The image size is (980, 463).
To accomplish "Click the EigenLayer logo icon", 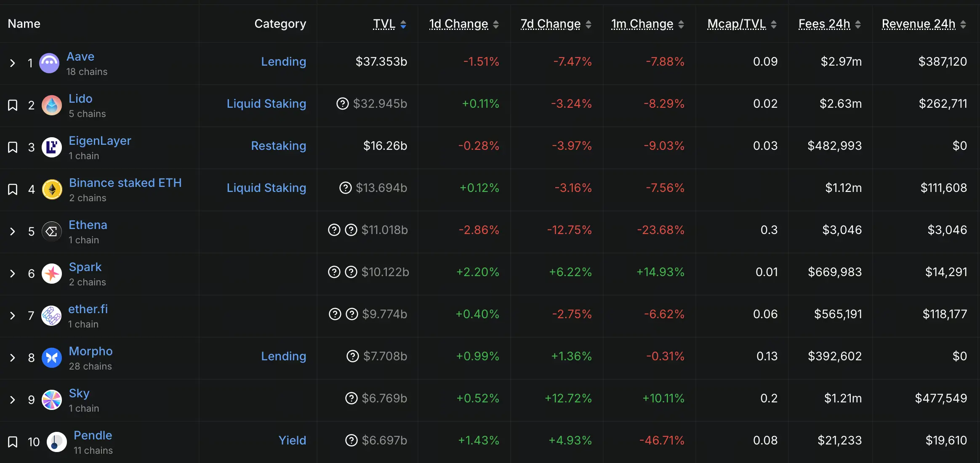I will pyautogui.click(x=52, y=147).
